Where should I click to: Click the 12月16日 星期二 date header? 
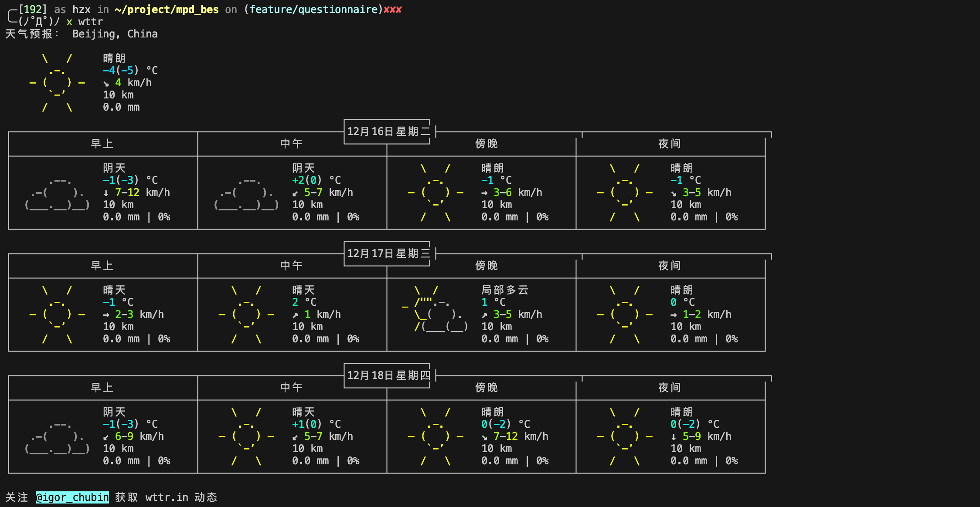[x=388, y=132]
